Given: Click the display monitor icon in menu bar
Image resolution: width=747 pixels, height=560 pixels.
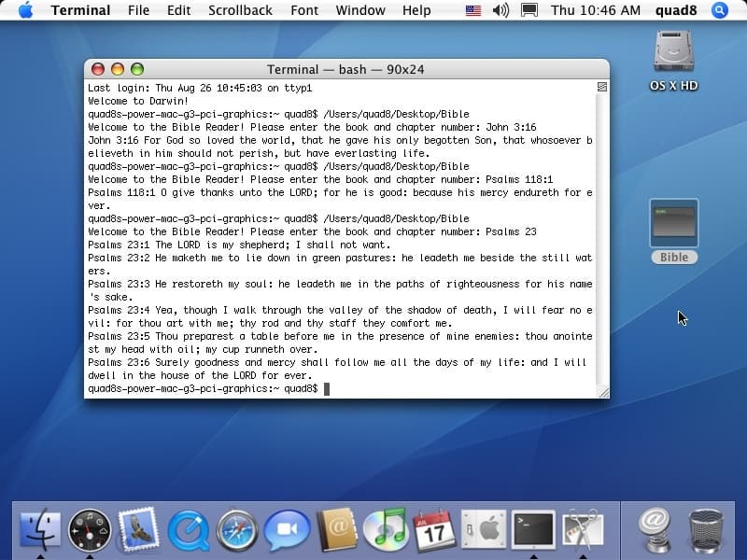Looking at the screenshot, I should coord(529,10).
